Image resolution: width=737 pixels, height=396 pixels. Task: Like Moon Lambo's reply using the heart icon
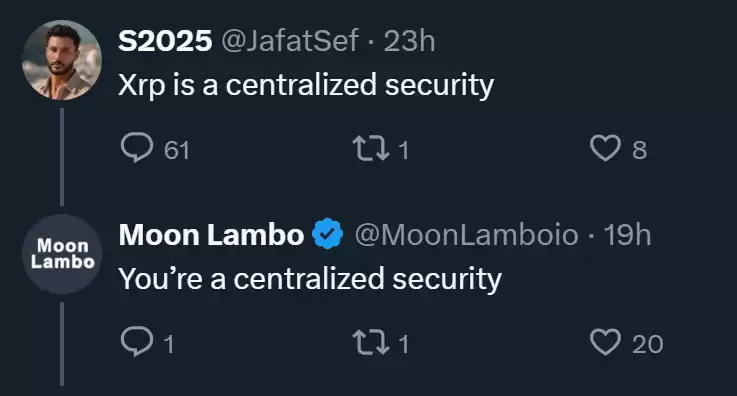(605, 342)
